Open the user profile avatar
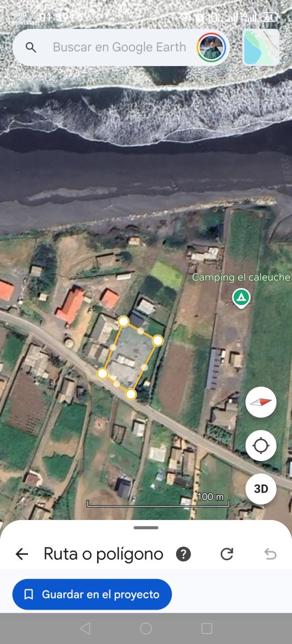This screenshot has width=292, height=644. pyautogui.click(x=211, y=47)
